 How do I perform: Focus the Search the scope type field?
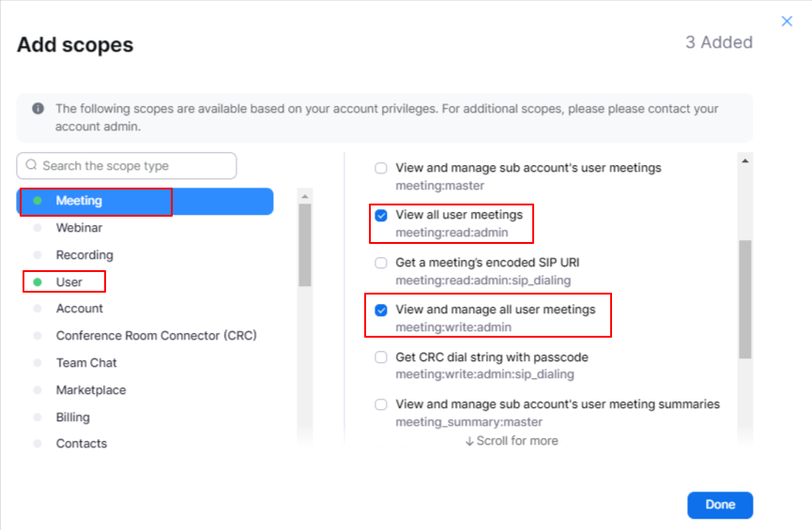[x=134, y=166]
